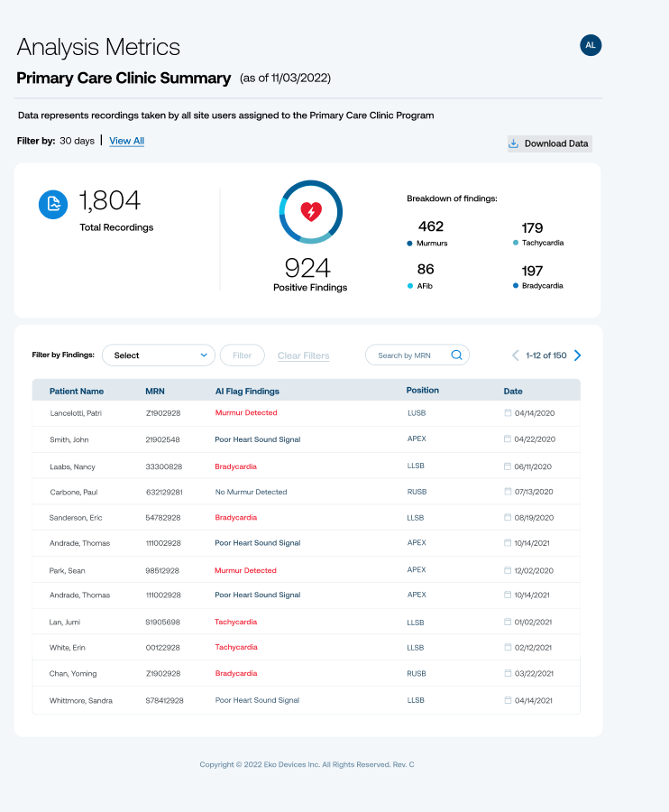
Task: Click calendar icon for 06/11/2020
Action: 508,466
